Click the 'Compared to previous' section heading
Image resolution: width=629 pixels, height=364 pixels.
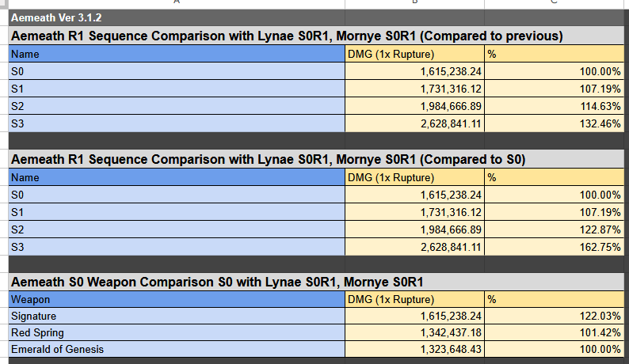(x=316, y=36)
